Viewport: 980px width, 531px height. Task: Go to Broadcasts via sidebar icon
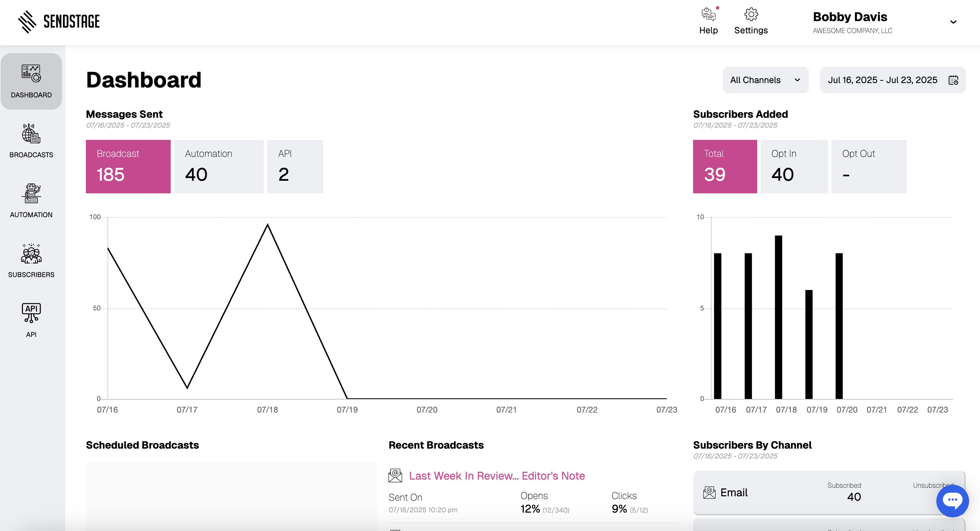click(31, 134)
